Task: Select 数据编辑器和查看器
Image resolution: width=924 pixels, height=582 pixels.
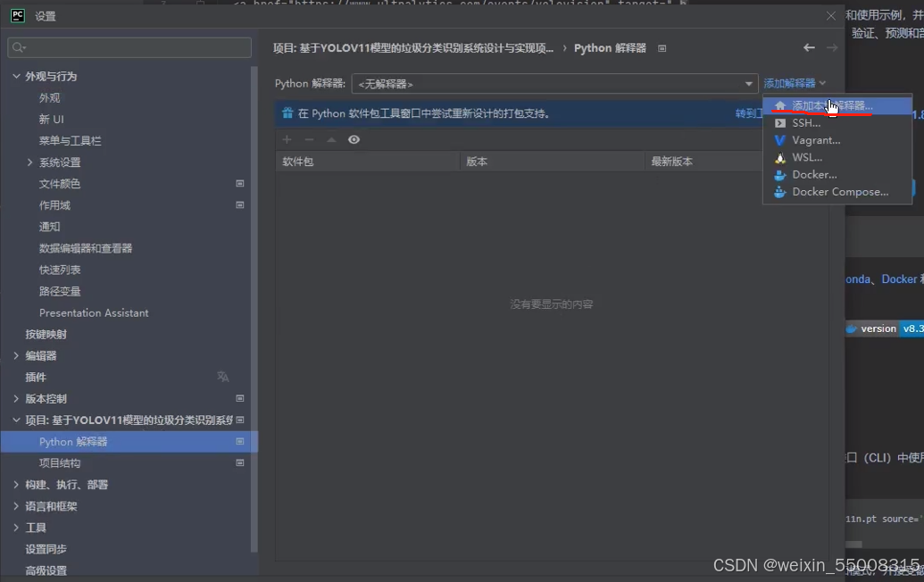Action: point(86,248)
